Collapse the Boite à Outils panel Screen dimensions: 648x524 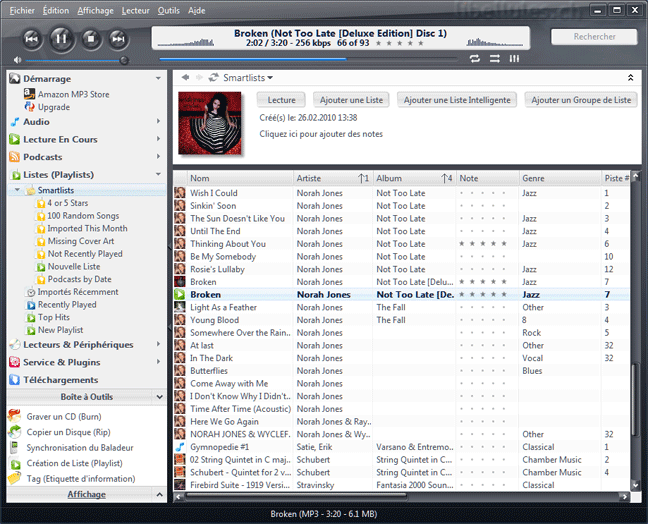(x=160, y=397)
